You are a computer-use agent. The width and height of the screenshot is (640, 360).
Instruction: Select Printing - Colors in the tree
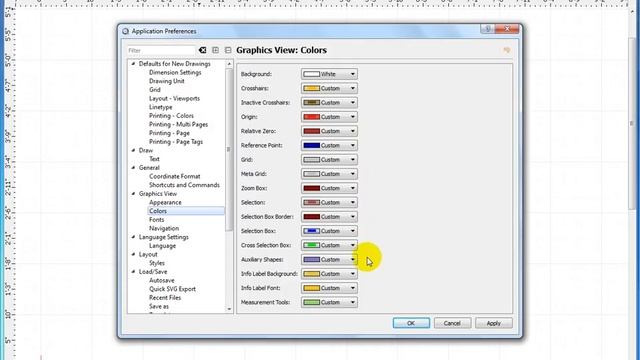point(171,116)
